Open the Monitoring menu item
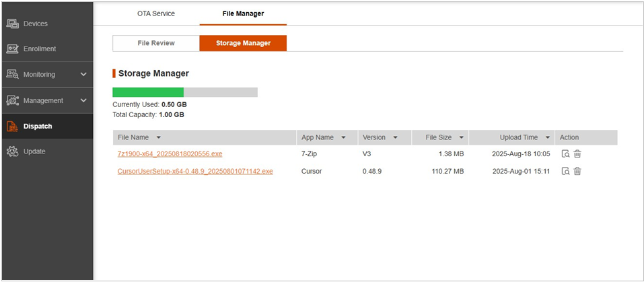The height and width of the screenshot is (282, 644). click(47, 75)
